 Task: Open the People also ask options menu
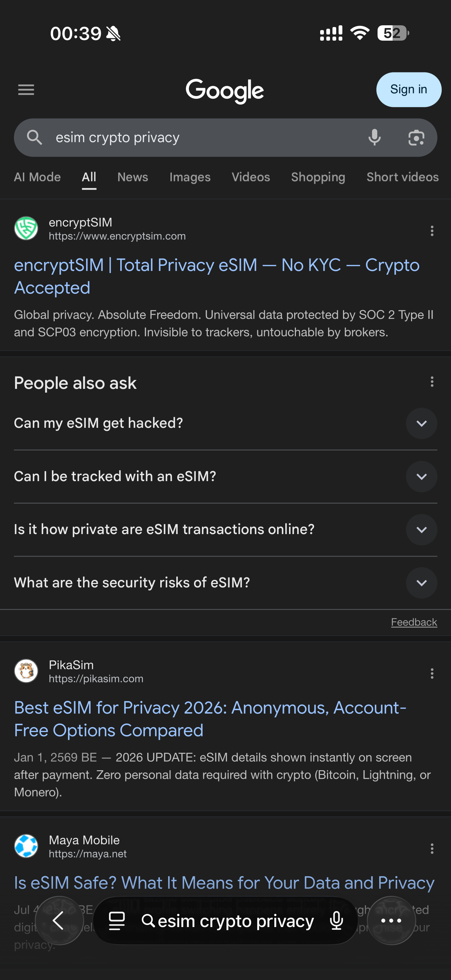[x=432, y=382]
